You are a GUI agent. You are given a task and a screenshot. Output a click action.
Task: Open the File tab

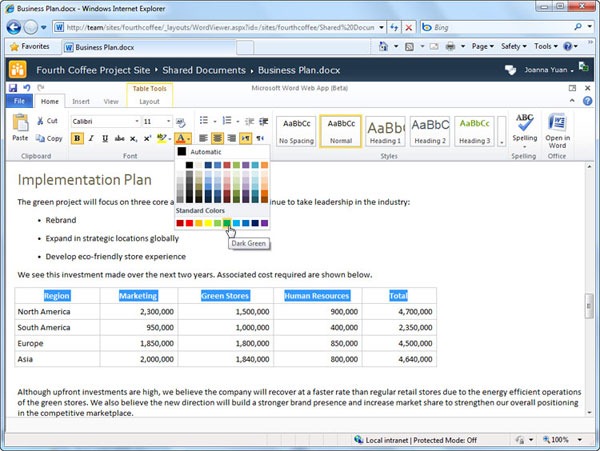19,101
